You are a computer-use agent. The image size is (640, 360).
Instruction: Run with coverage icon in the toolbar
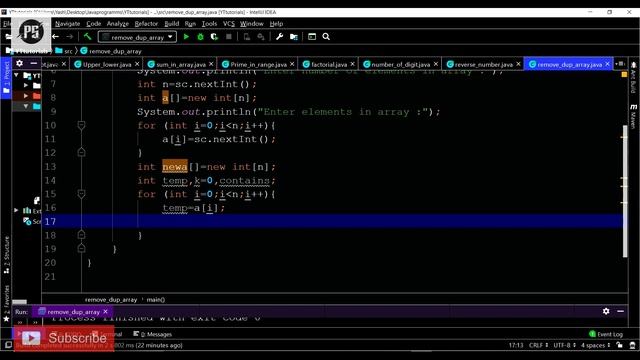214,37
